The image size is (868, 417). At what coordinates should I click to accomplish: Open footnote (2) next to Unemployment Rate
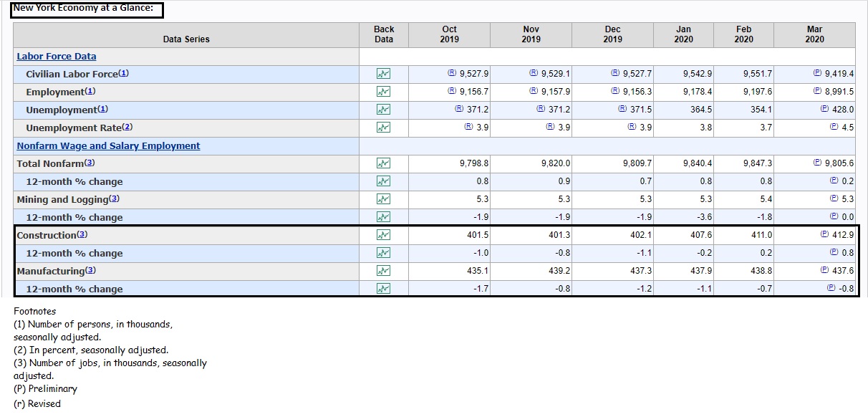(x=127, y=128)
